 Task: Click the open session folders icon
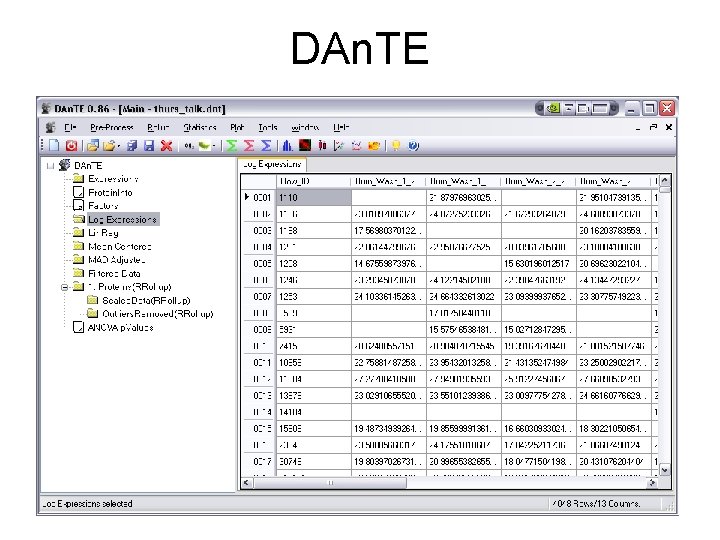coord(93,146)
